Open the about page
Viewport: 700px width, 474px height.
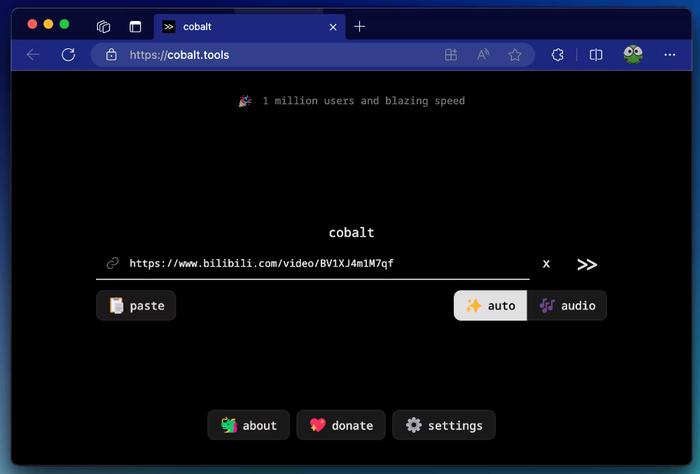click(249, 425)
